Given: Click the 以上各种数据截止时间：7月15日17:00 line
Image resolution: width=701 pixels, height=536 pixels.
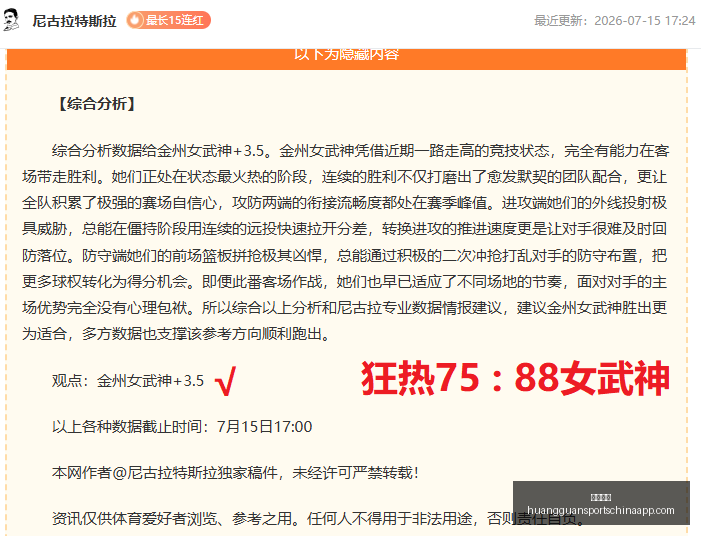Looking at the screenshot, I should pyautogui.click(x=182, y=427).
